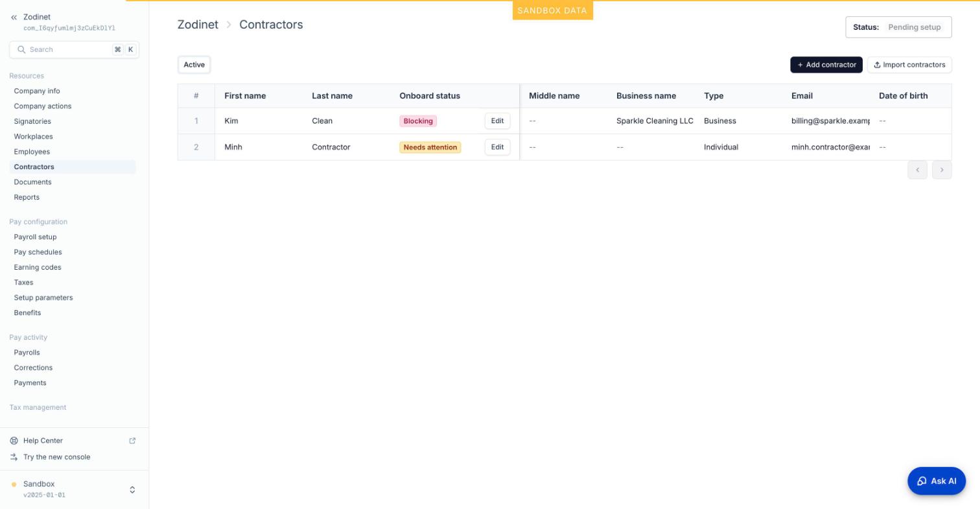Click the Needs attention badge

click(x=430, y=147)
